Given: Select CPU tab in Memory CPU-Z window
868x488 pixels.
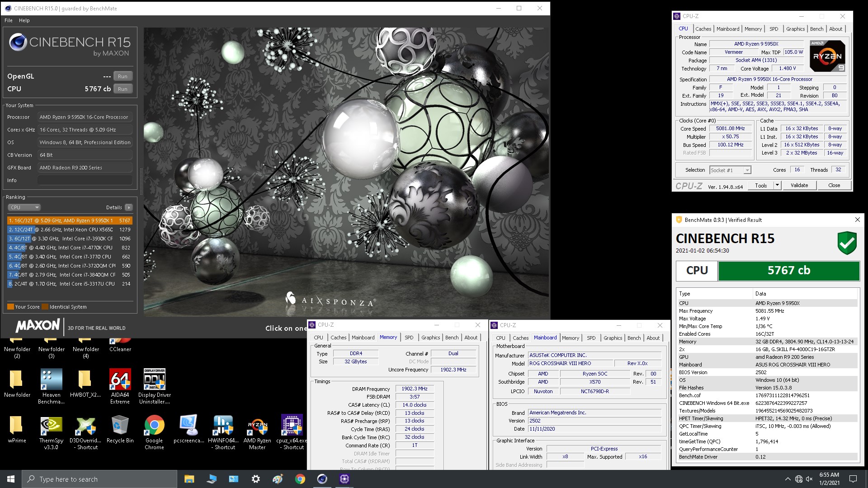Looking at the screenshot, I should coord(318,338).
